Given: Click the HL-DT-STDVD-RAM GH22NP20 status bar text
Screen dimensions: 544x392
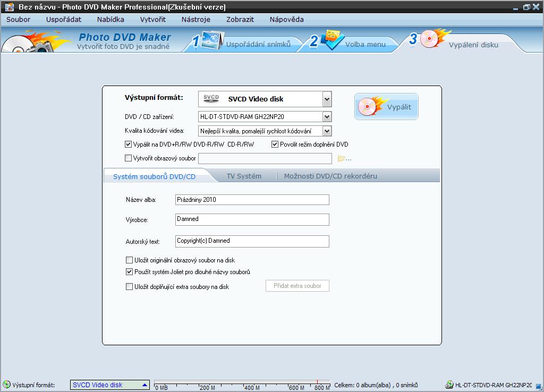Looking at the screenshot, I should [x=494, y=385].
